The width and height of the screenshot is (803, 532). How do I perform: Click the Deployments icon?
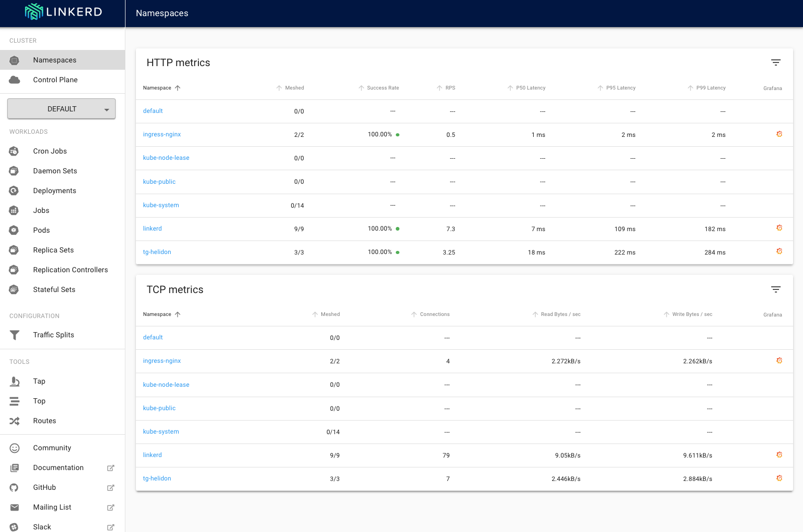click(x=14, y=191)
